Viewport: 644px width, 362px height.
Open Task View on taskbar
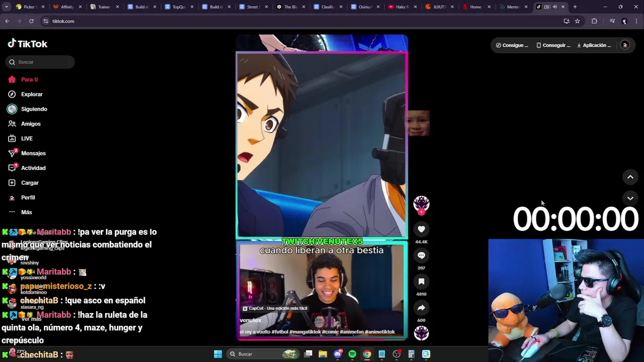click(308, 354)
